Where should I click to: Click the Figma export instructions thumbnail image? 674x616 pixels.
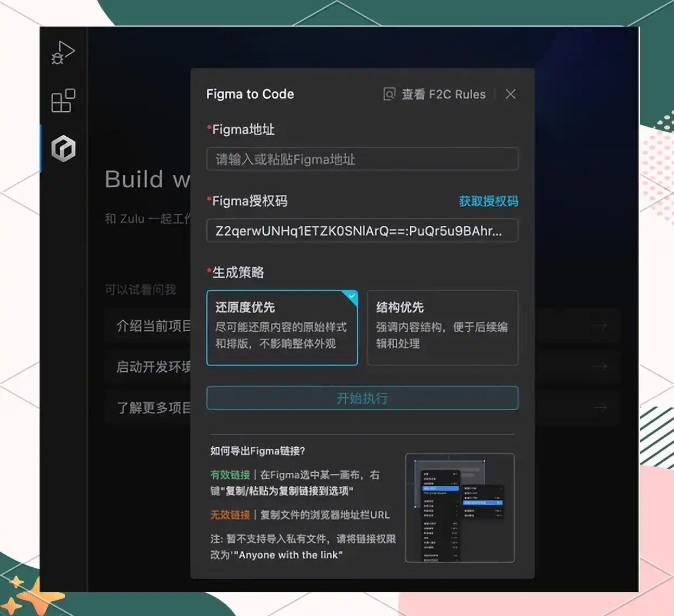point(460,509)
